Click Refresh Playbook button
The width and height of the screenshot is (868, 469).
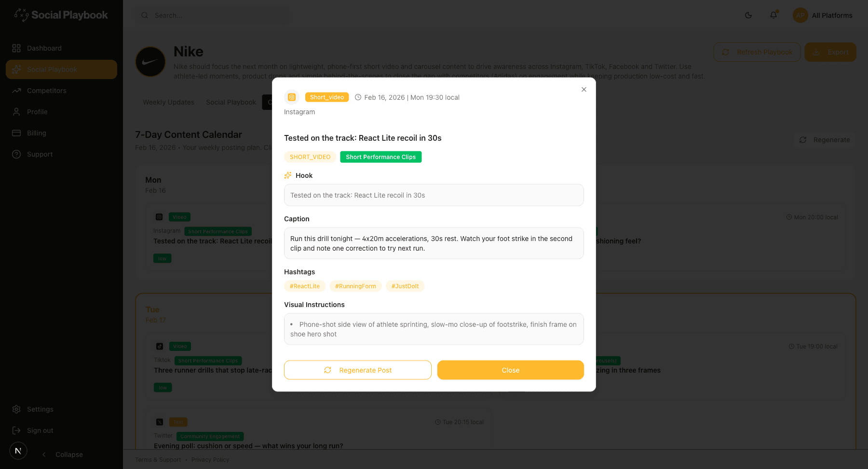[757, 52]
